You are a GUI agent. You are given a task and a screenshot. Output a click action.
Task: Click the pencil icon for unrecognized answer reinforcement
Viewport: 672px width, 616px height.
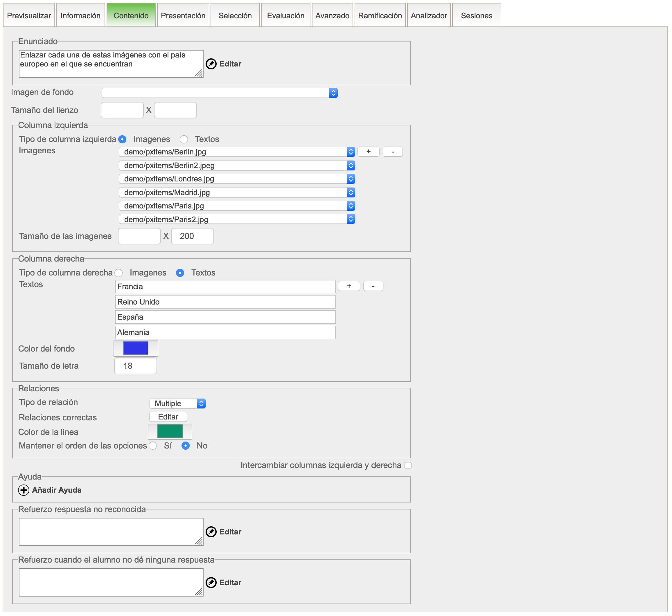point(211,532)
